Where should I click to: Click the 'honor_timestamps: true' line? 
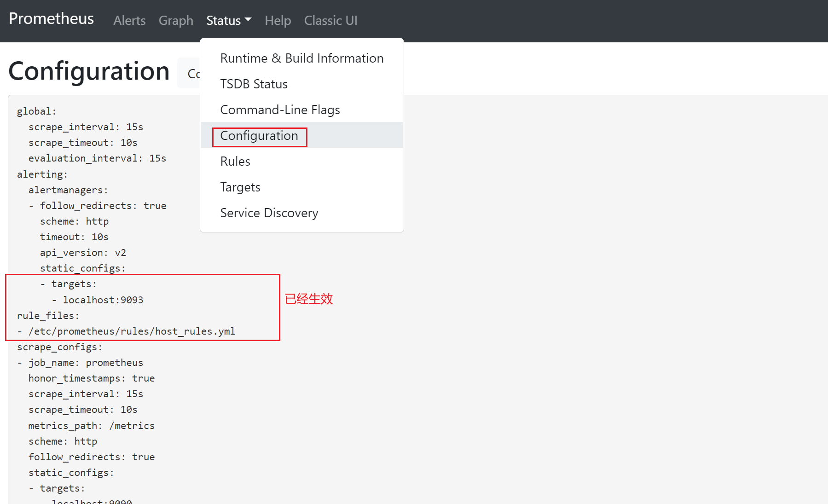92,378
